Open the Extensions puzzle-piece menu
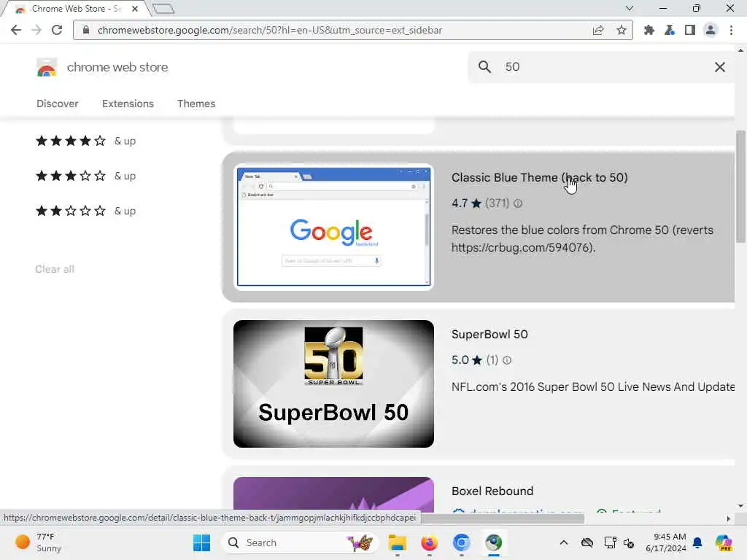This screenshot has width=747, height=560. [649, 30]
